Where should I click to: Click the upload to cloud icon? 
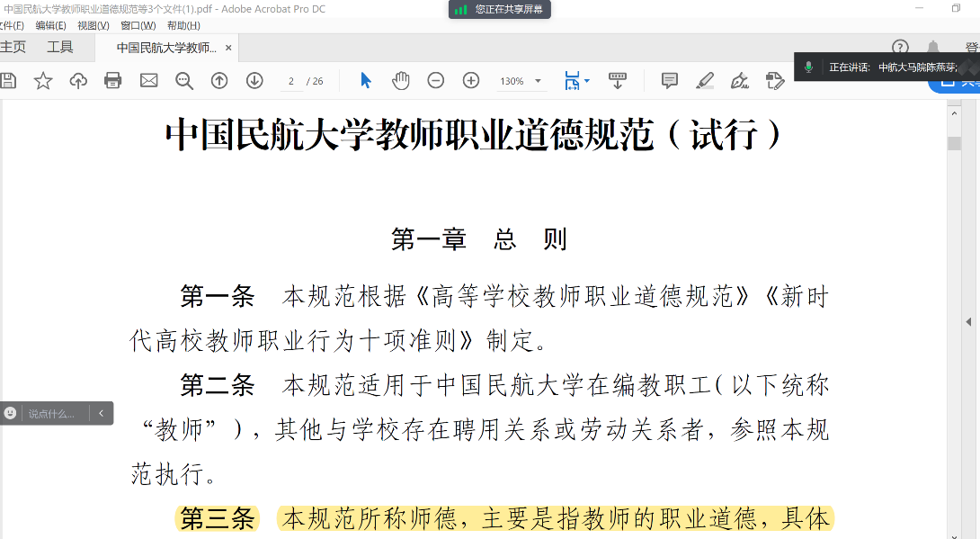pyautogui.click(x=78, y=81)
